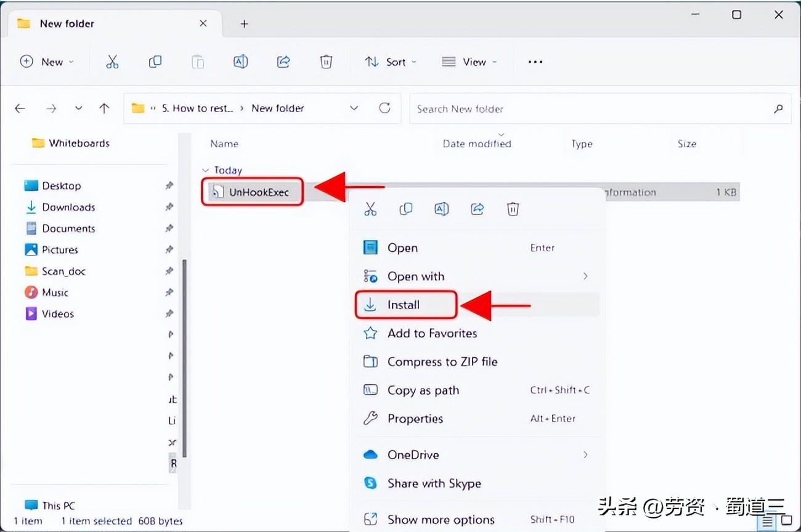The width and height of the screenshot is (801, 532).
Task: Click the Delete trash icon in the toolbar
Action: [326, 62]
